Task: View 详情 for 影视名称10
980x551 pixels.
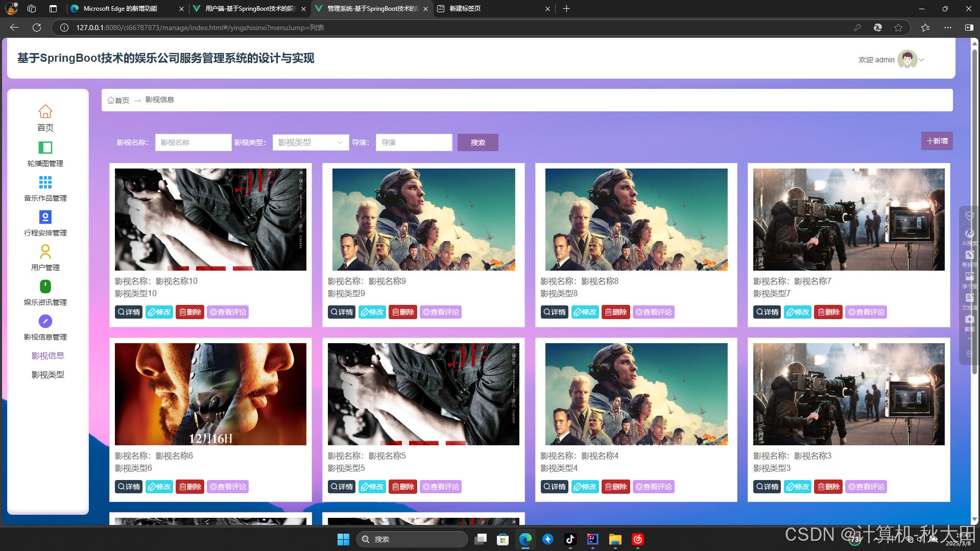Action: click(129, 312)
